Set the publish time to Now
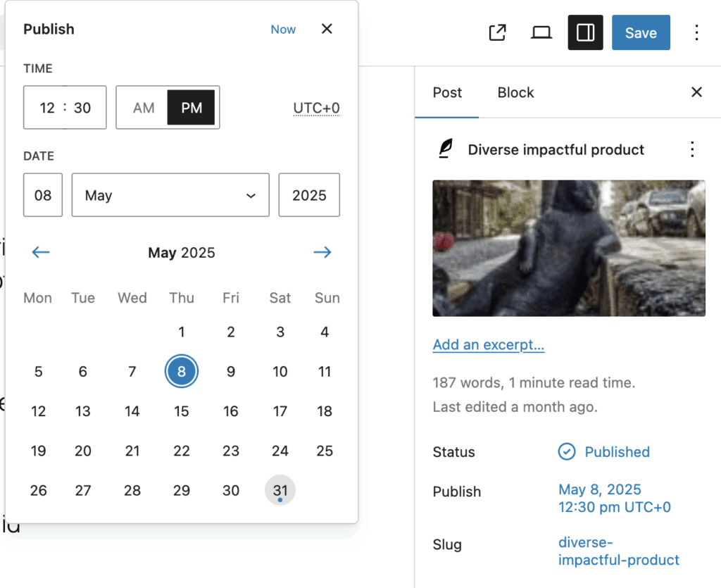 (x=283, y=29)
